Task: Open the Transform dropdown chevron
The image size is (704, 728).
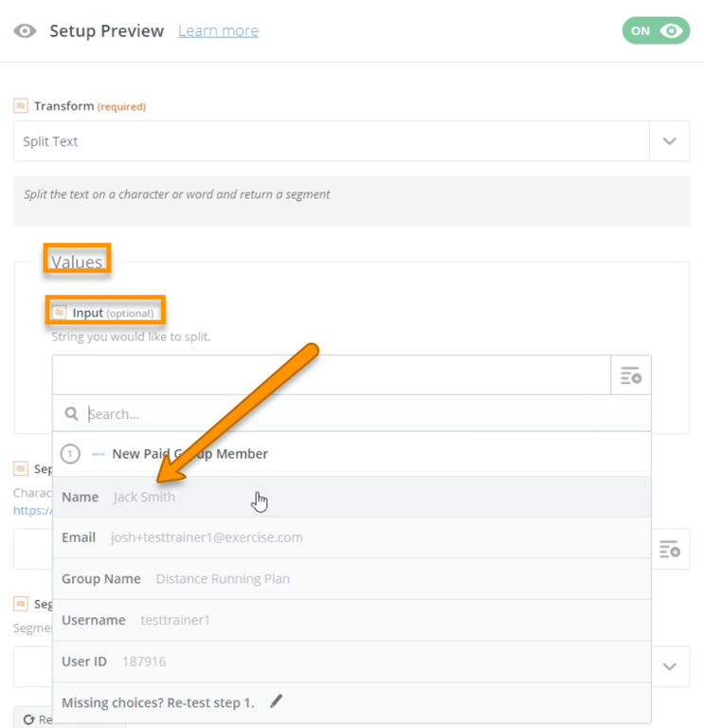Action: pos(670,141)
